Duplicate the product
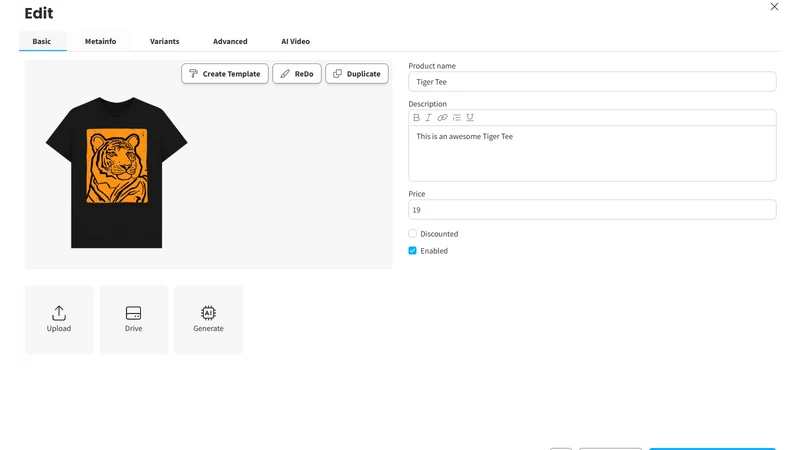 point(357,73)
